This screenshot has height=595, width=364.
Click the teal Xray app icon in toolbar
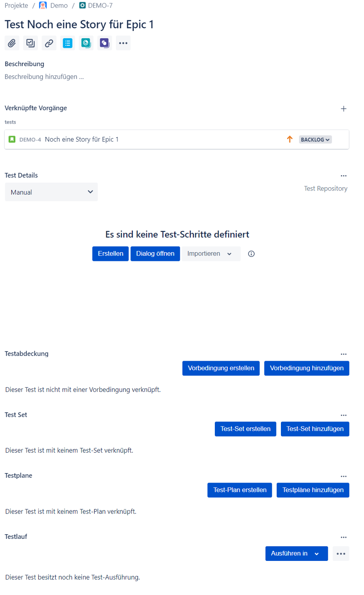pyautogui.click(x=86, y=43)
